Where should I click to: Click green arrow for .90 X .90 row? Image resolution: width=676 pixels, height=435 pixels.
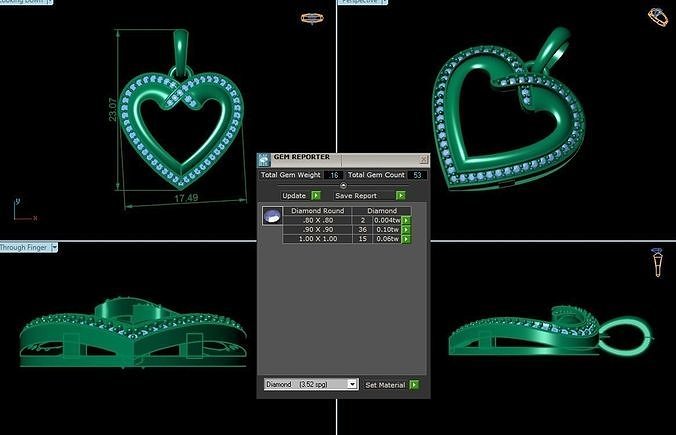pos(407,229)
